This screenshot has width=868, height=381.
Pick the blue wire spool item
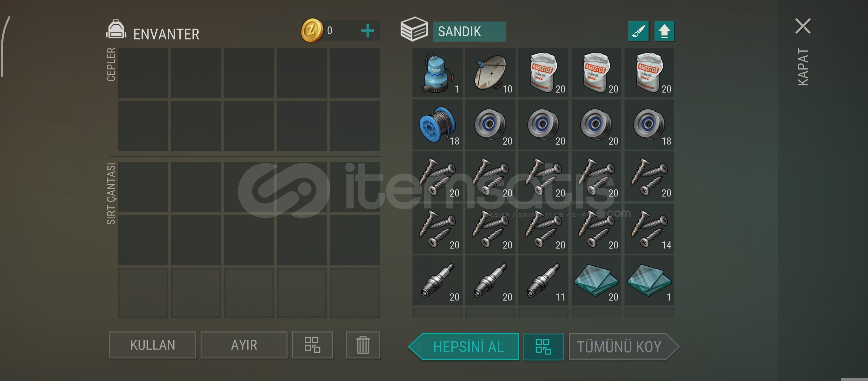click(x=437, y=125)
